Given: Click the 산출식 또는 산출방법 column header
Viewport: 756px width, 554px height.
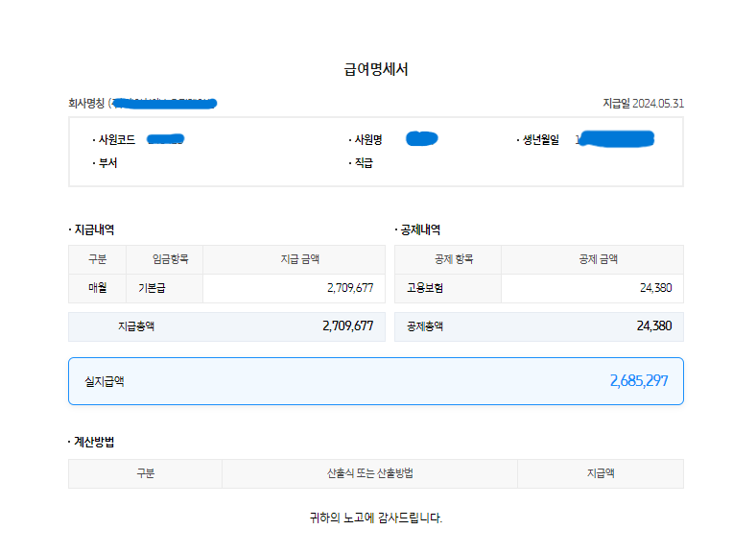Looking at the screenshot, I should click(x=369, y=474).
